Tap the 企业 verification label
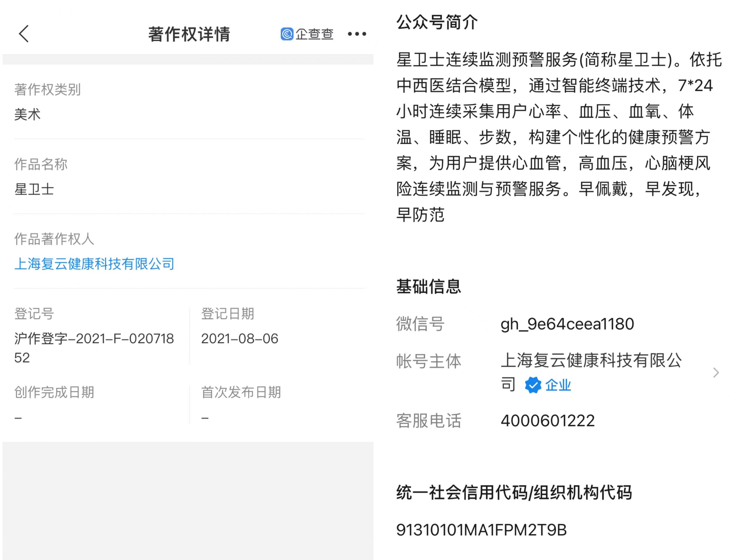Image resolution: width=747 pixels, height=560 pixels. 558,385
